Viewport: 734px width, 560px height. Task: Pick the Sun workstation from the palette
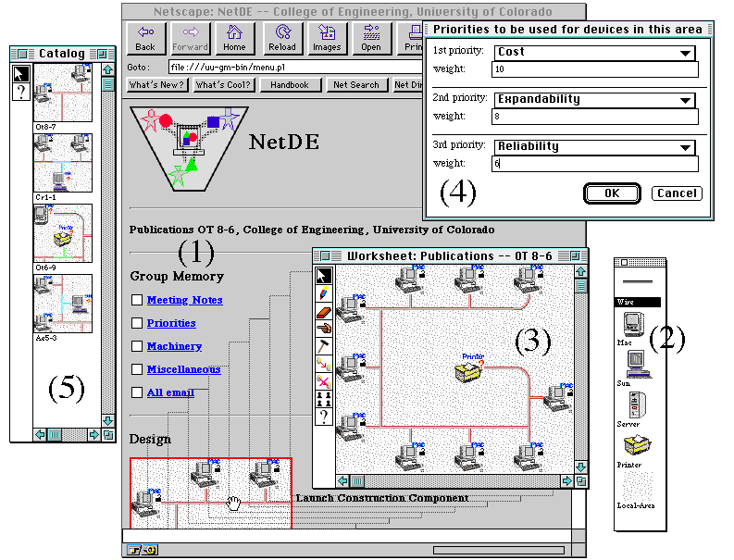tap(636, 368)
